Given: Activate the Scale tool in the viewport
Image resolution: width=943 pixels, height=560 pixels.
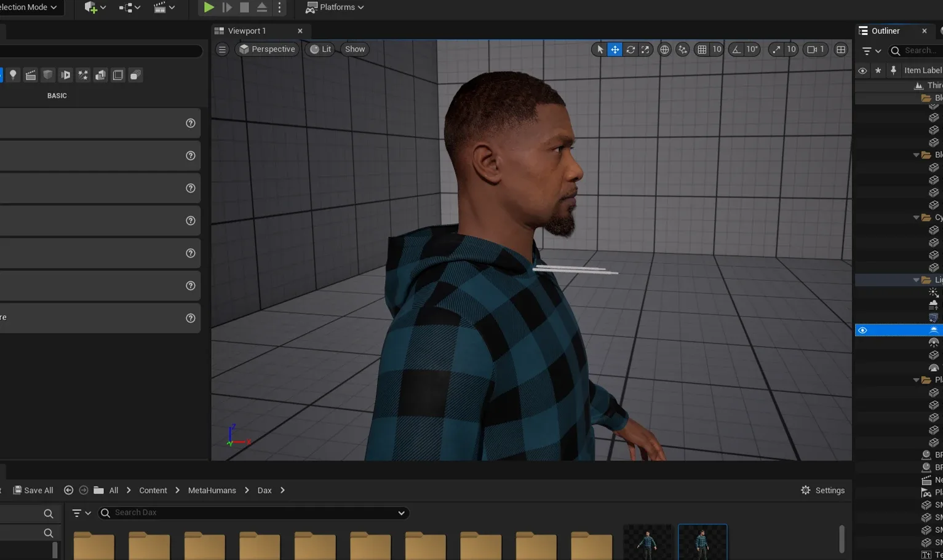Looking at the screenshot, I should click(x=645, y=49).
